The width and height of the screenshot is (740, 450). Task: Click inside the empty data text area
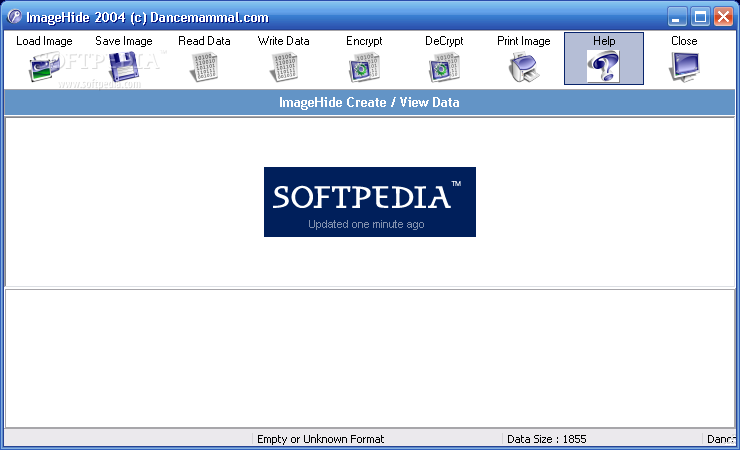(370, 358)
